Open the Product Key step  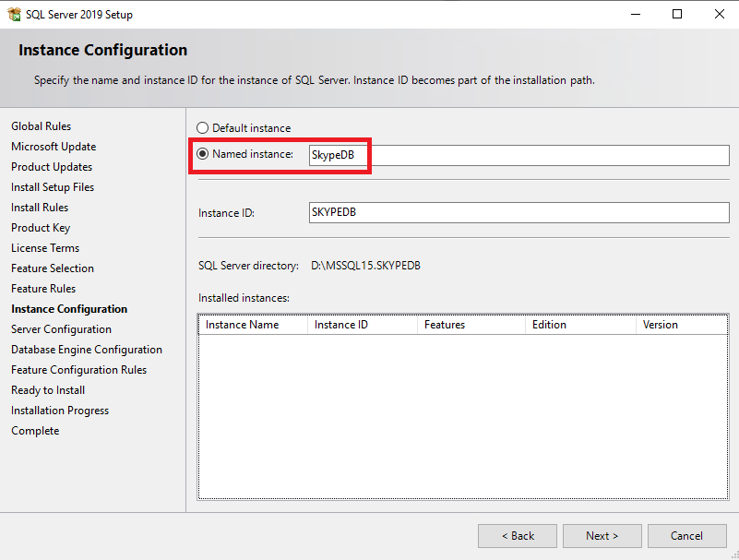(x=41, y=228)
